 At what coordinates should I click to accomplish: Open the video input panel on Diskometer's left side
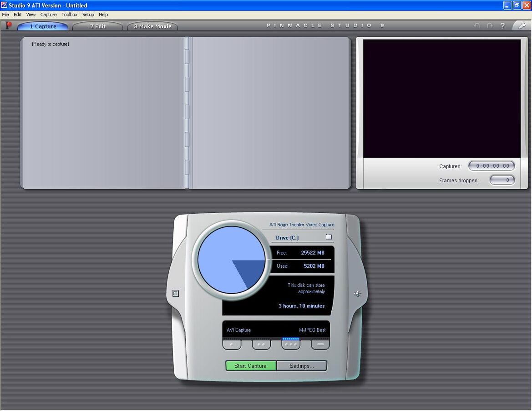tap(175, 293)
